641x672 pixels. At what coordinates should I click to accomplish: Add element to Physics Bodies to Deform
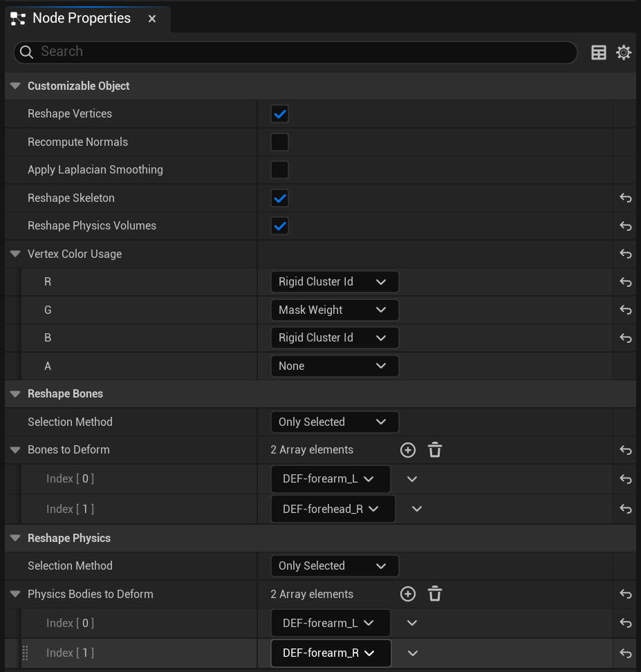coord(408,594)
